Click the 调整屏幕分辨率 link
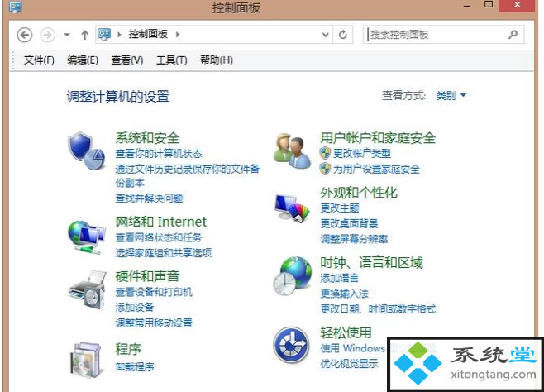 pos(354,239)
